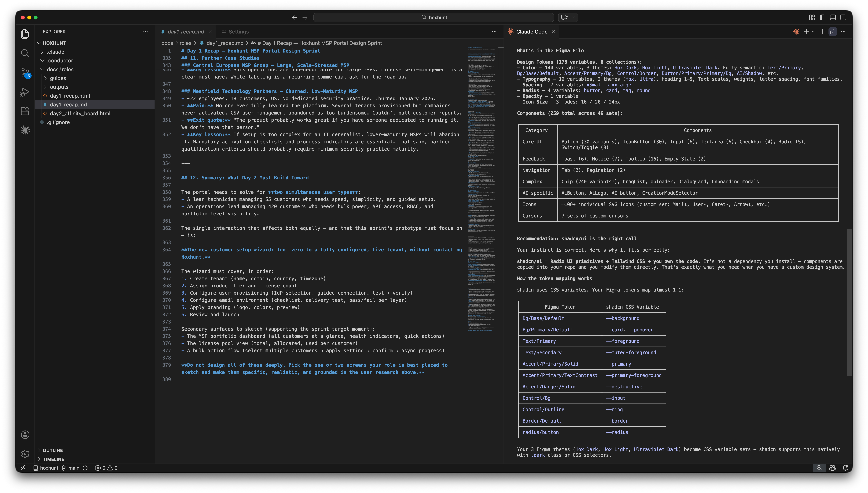Switch to the Settings tab

point(238,32)
